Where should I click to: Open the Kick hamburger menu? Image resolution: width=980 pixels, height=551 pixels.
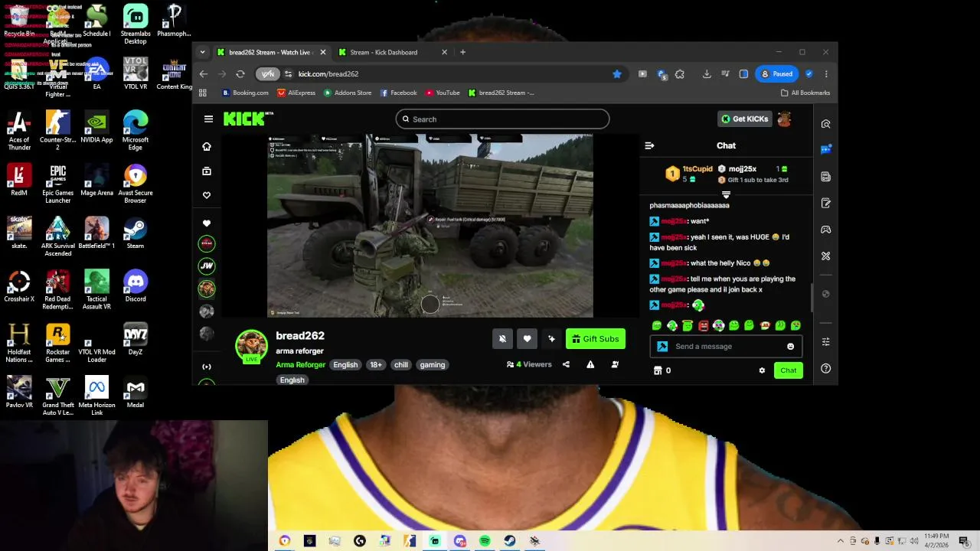(x=208, y=119)
